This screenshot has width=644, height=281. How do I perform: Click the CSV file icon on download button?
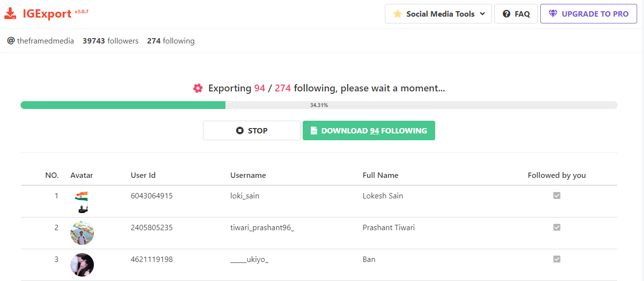click(314, 130)
